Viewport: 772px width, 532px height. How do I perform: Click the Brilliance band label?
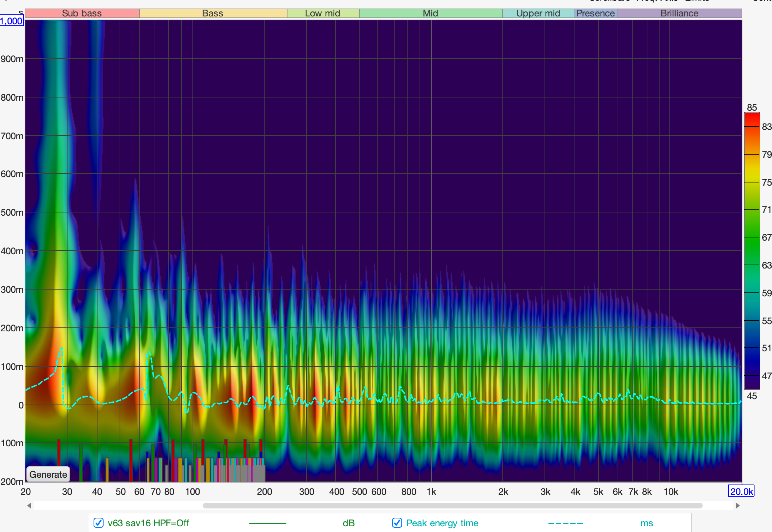pyautogui.click(x=679, y=13)
